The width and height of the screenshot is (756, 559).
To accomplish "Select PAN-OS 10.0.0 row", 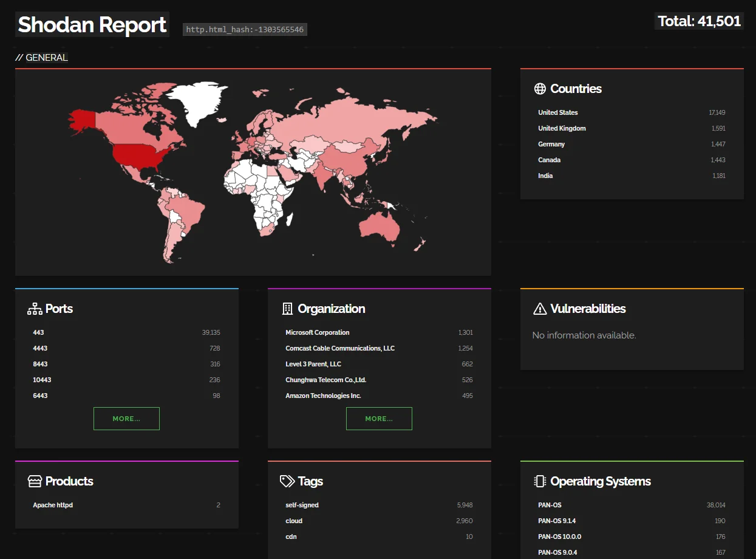I will tap(632, 537).
